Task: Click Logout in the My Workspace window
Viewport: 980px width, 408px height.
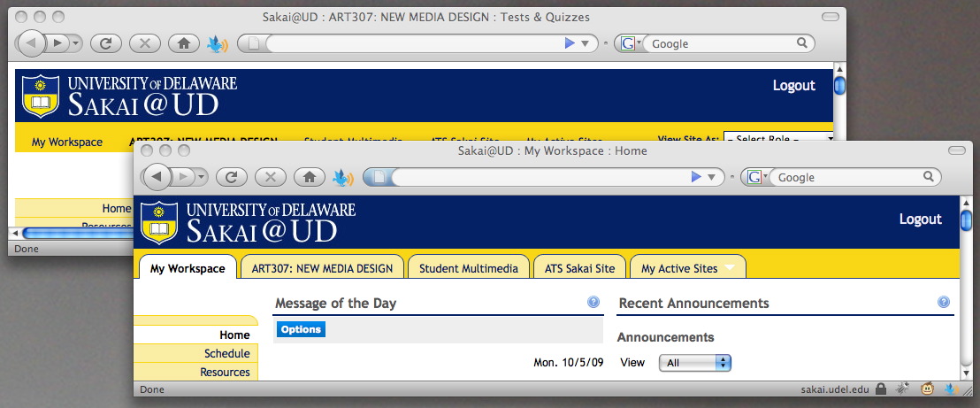Action: click(x=921, y=219)
